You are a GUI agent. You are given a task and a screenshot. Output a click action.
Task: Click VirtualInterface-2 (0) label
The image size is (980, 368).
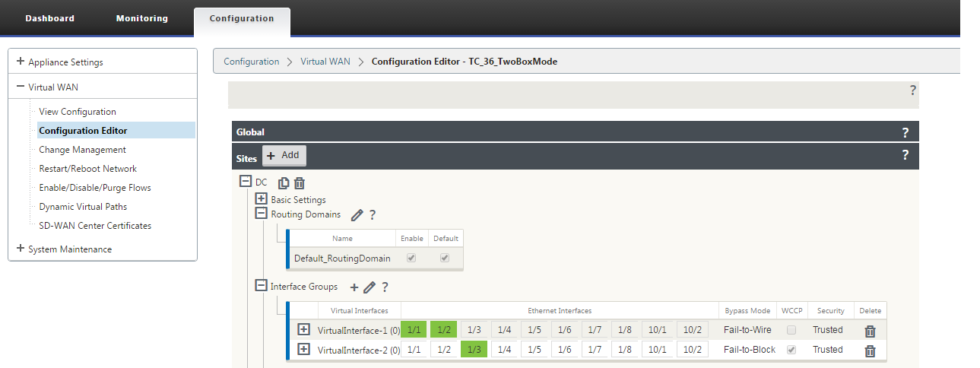point(359,351)
